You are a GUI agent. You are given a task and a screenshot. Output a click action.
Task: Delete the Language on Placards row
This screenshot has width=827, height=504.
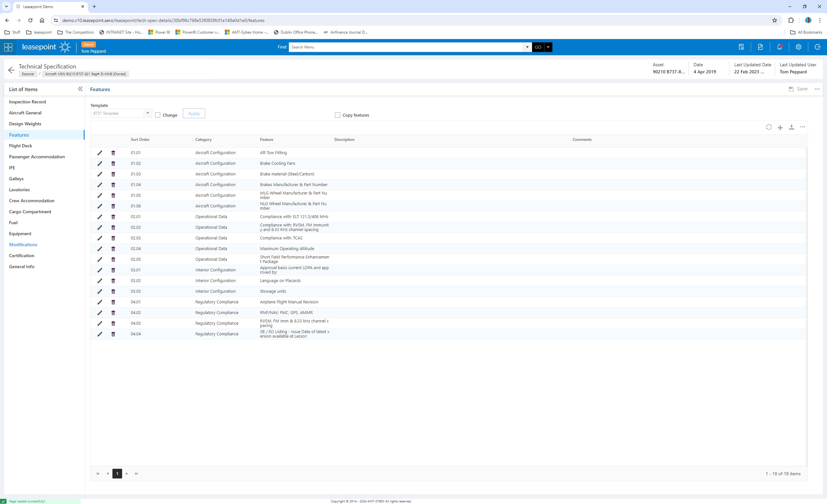(x=113, y=281)
